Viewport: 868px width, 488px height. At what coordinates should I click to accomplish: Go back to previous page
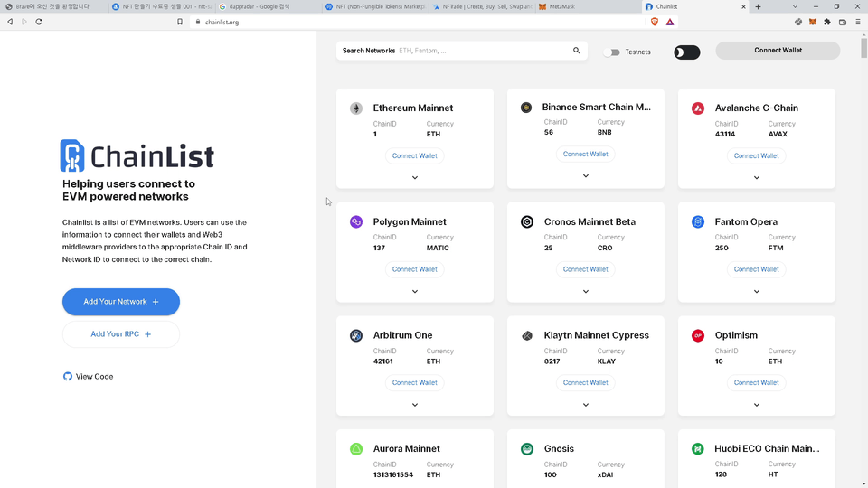tap(10, 22)
